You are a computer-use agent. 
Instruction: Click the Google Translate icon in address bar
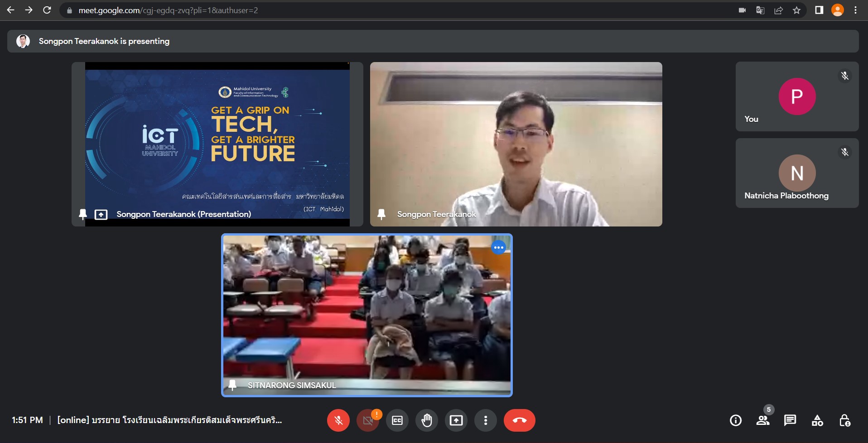pos(760,10)
